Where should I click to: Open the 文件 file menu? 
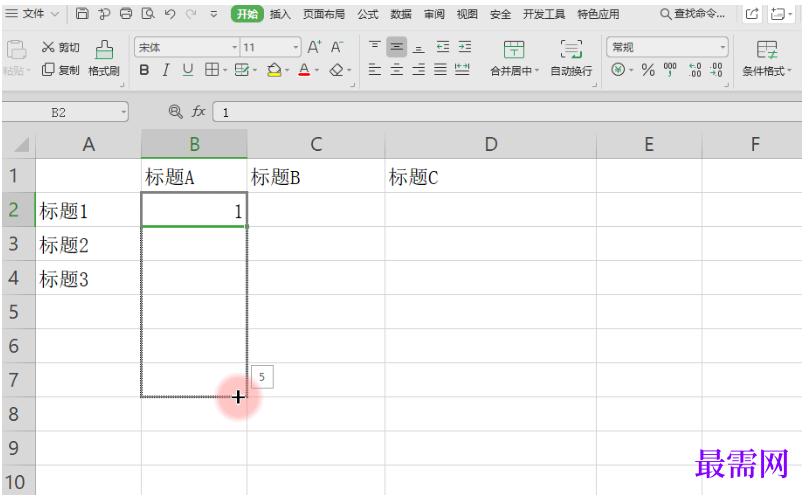pos(32,13)
